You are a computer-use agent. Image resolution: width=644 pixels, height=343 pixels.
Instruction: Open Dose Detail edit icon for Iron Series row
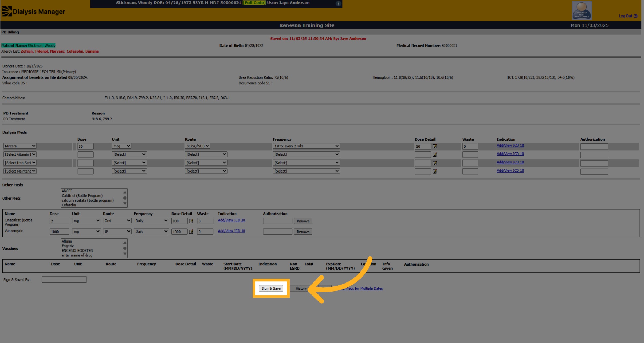pyautogui.click(x=435, y=163)
